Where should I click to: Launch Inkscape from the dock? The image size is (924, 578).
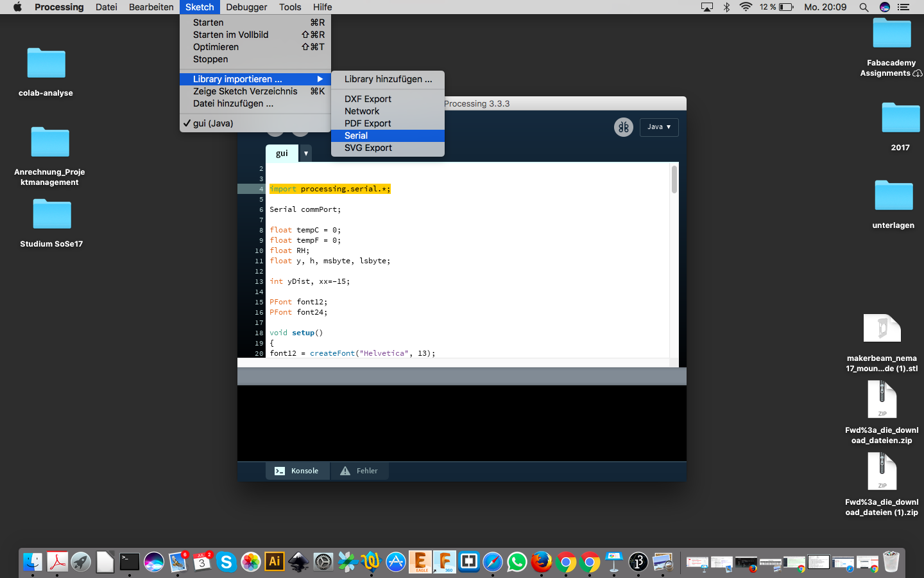click(299, 562)
